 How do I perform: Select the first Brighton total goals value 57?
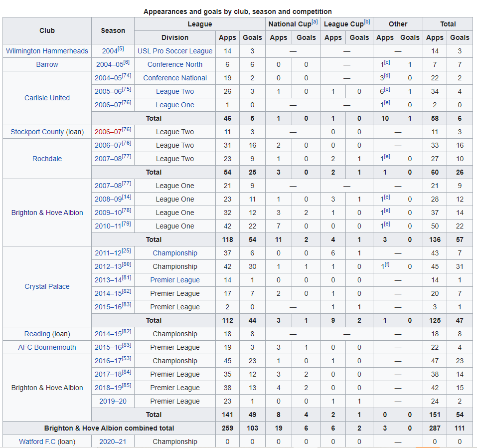(460, 239)
